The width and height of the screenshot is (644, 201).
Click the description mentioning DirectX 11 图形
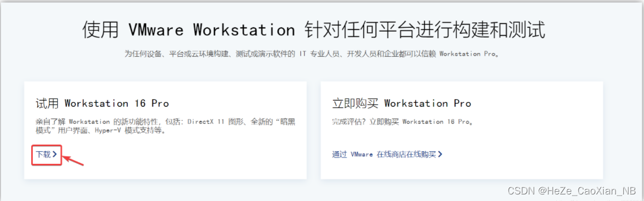click(165, 126)
